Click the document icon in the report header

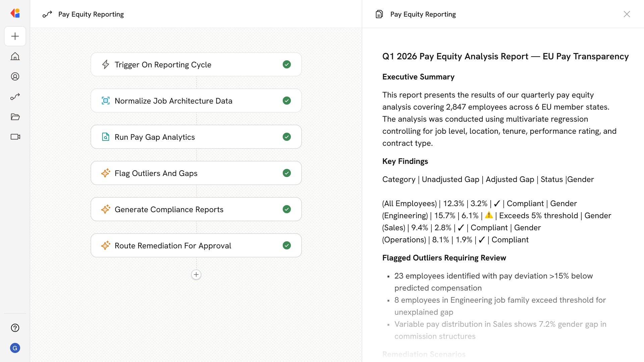tap(379, 14)
